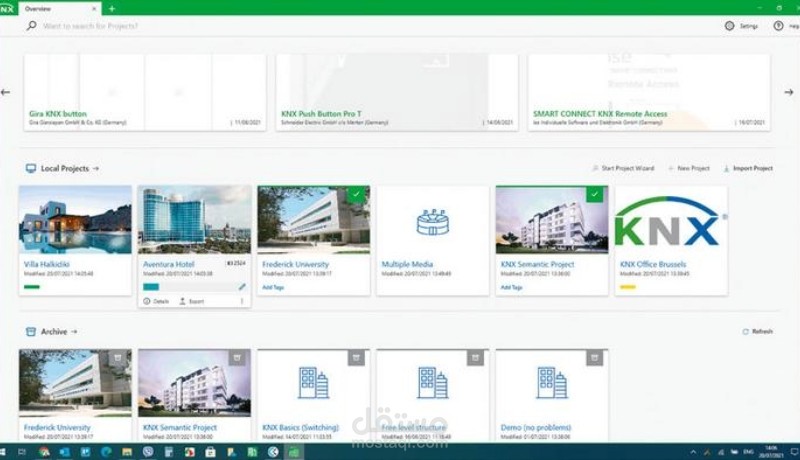
Task: Open Settings gear at top right
Action: [x=730, y=25]
